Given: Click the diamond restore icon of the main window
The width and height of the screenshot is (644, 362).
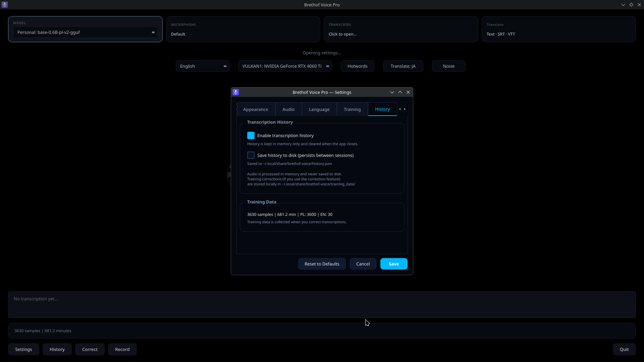Looking at the screenshot, I should 631,5.
